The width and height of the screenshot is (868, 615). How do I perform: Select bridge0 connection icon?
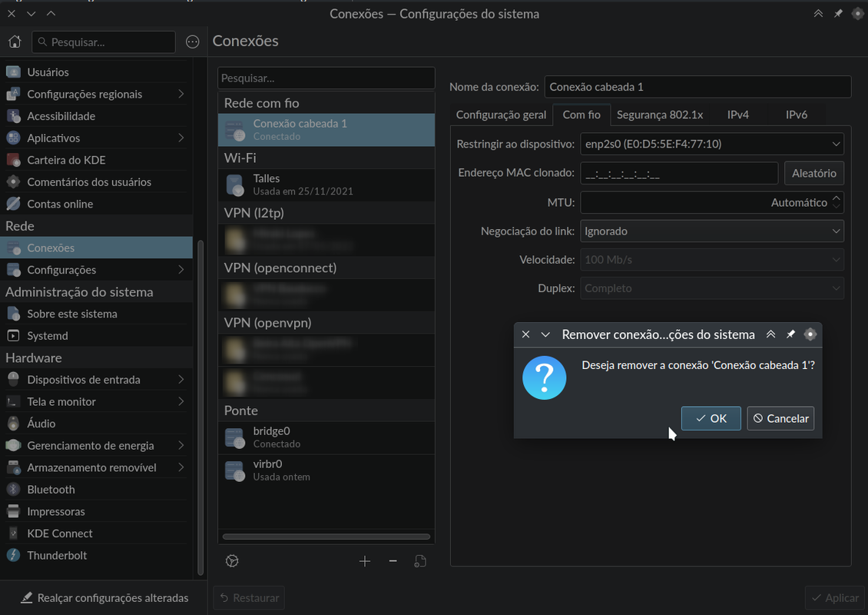point(235,437)
